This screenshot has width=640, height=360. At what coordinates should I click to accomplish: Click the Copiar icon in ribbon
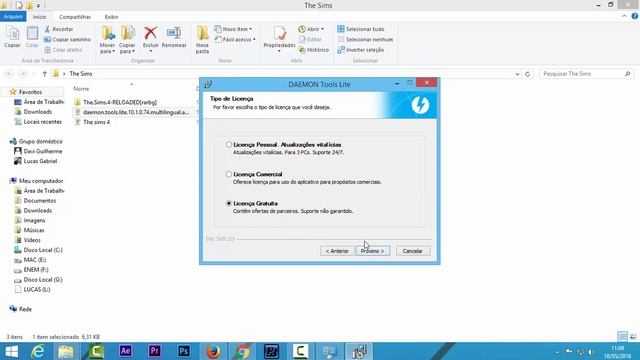[x=12, y=37]
